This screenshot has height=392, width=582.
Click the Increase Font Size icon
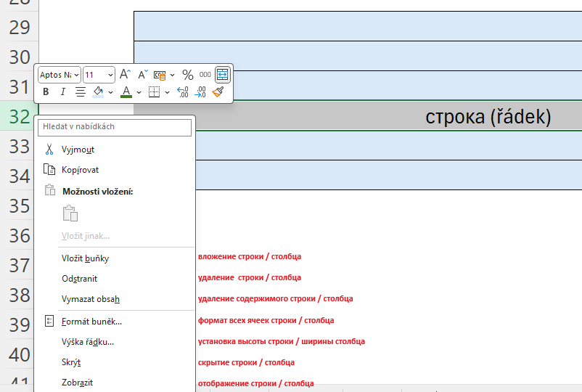125,74
